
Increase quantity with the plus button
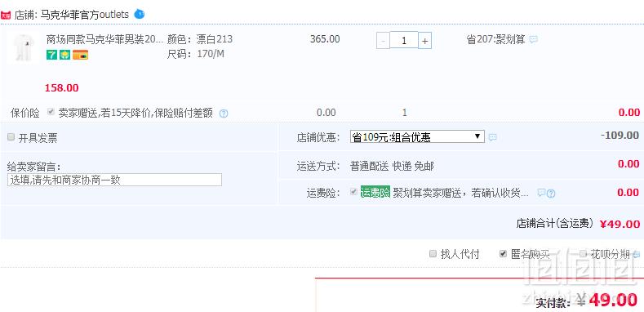pos(425,41)
